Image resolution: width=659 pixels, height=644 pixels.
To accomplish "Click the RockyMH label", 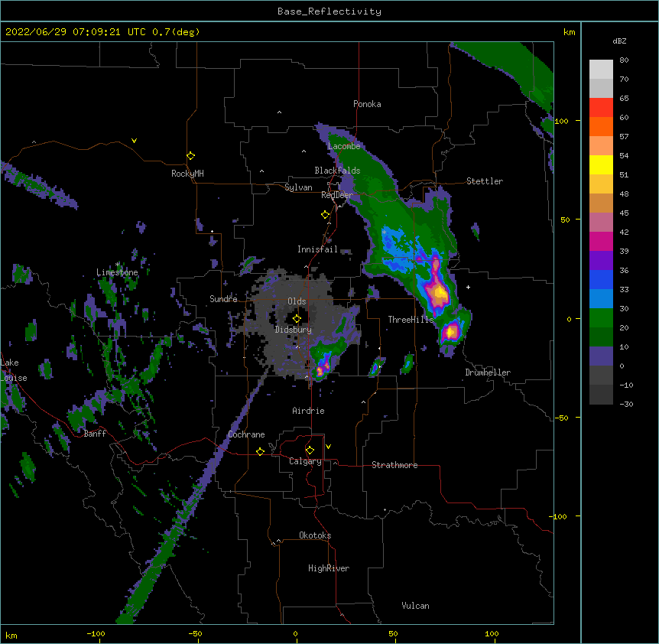I will pos(187,174).
